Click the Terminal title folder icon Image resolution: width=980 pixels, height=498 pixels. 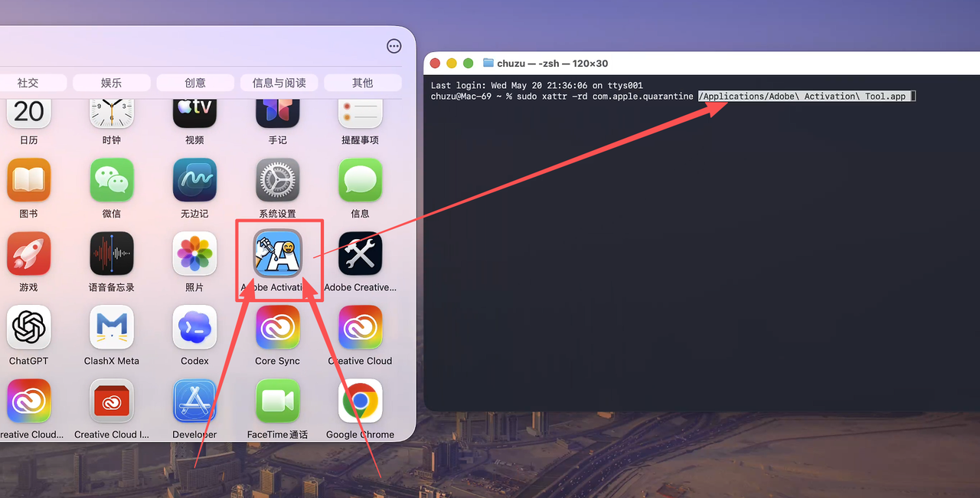pos(488,63)
